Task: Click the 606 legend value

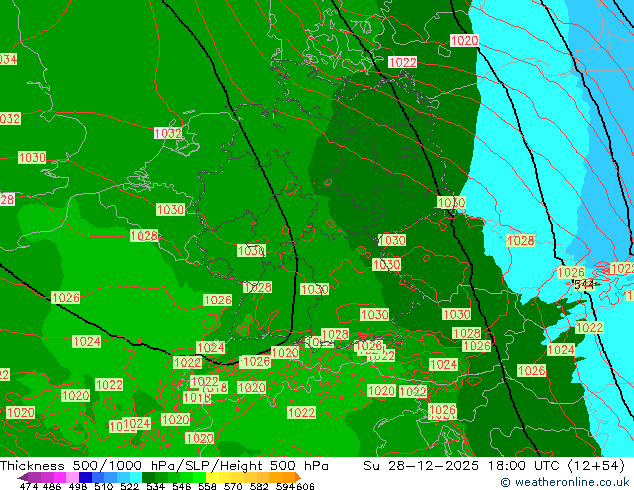Action: tap(305, 486)
